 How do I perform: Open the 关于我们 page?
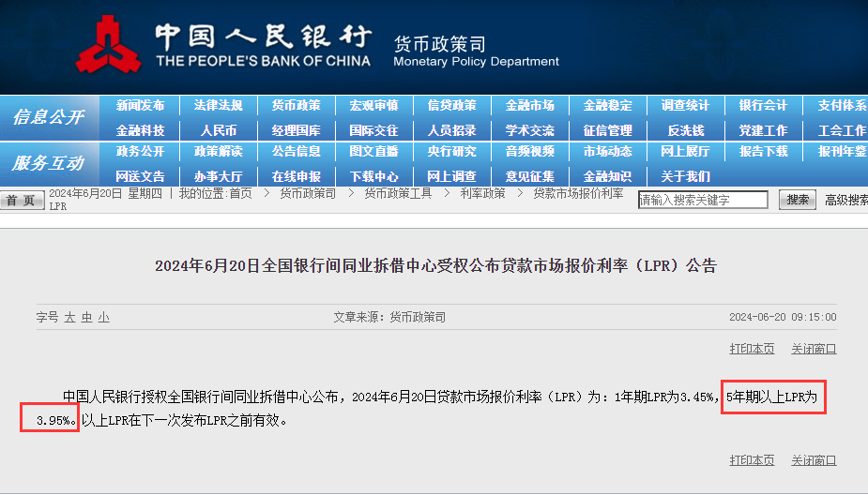[x=685, y=176]
